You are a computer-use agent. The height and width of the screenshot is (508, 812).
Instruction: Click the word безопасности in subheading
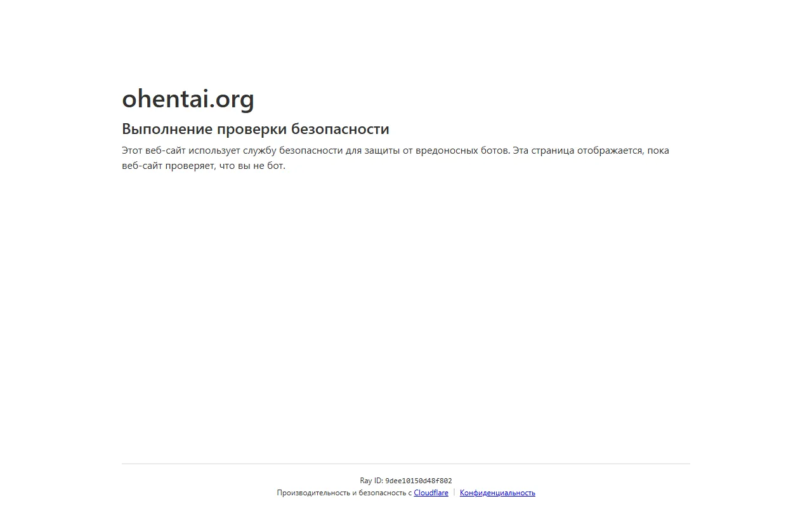(x=340, y=129)
